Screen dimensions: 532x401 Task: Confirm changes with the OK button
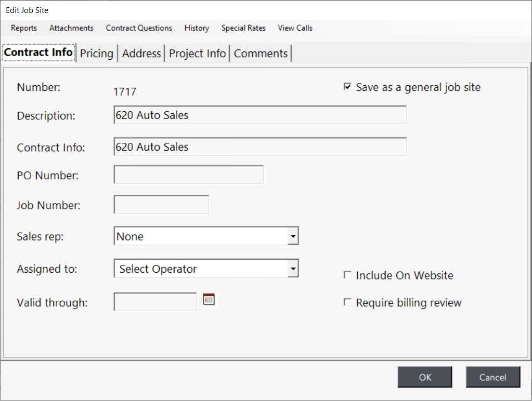(424, 377)
